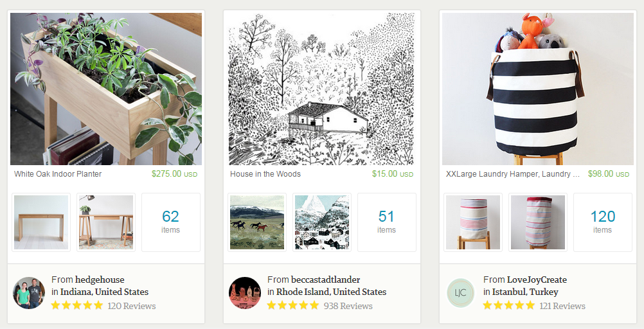Visit the hedgehouse shop link
The image size is (644, 329).
tap(100, 280)
